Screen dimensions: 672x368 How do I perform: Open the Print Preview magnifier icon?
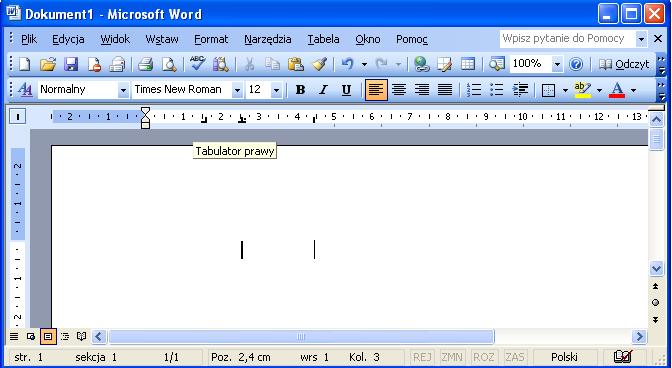point(169,64)
